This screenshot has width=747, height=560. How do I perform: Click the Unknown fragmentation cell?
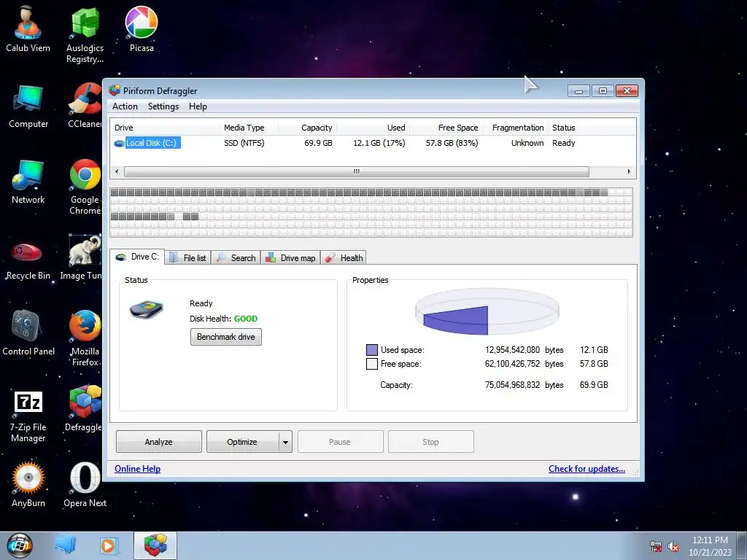click(527, 143)
